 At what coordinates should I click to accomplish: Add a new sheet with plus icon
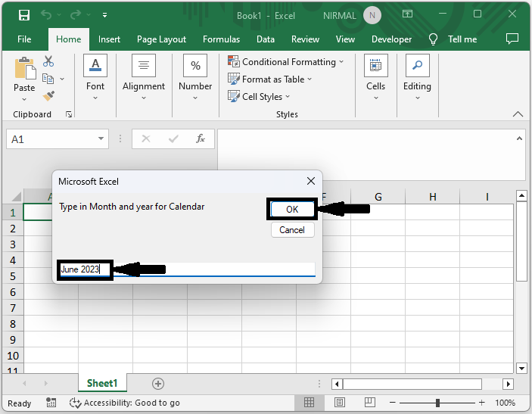point(157,384)
